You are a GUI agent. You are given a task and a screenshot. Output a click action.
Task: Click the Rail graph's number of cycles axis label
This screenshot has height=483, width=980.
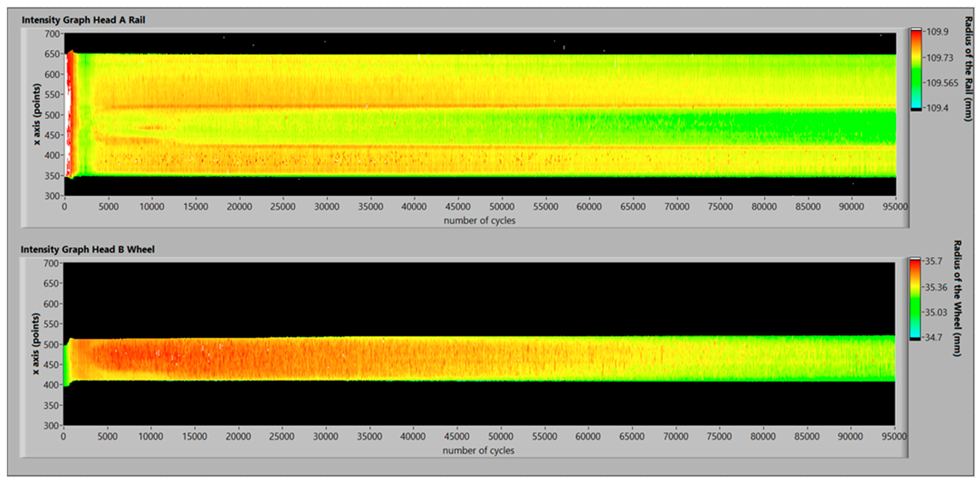[x=479, y=221]
